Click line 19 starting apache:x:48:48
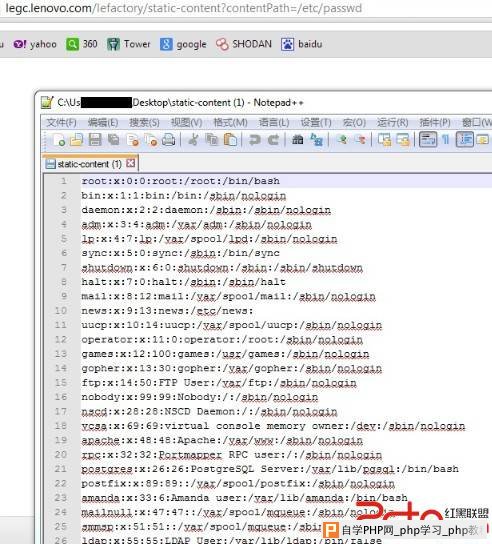The height and width of the screenshot is (544, 492). click(x=222, y=440)
